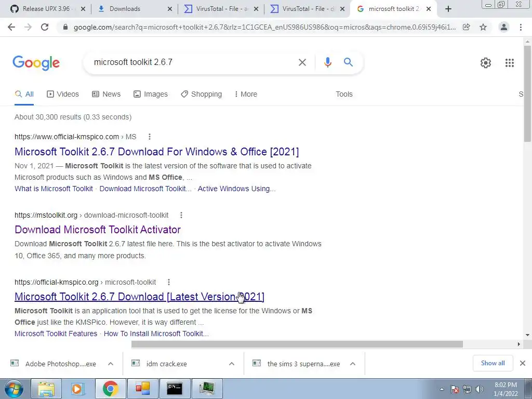Close the Downloads tab
Image resolution: width=532 pixels, height=399 pixels.
click(170, 9)
